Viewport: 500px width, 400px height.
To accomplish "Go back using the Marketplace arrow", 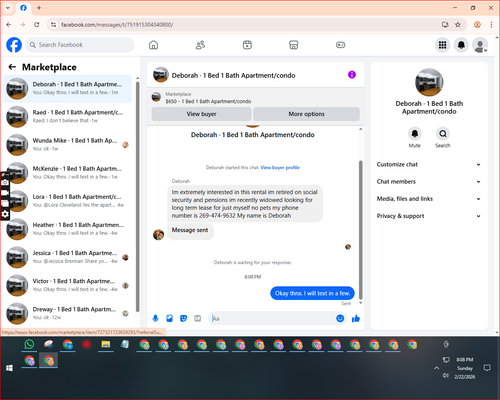I will (x=12, y=67).
